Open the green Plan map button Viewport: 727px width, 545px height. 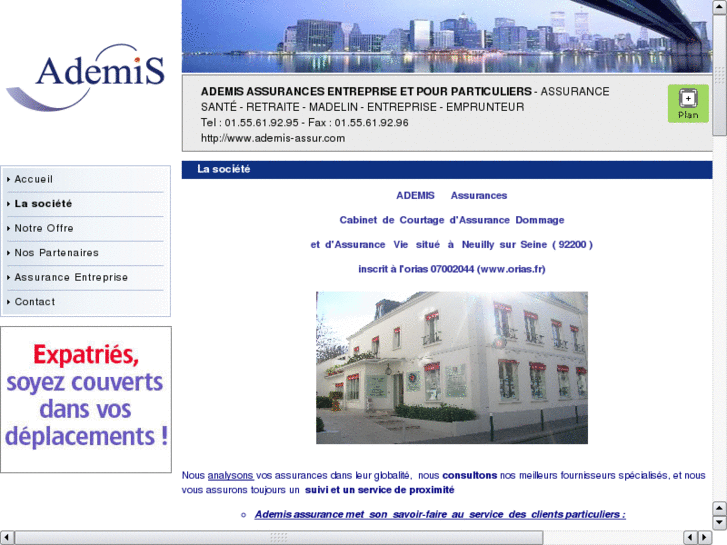pyautogui.click(x=688, y=103)
